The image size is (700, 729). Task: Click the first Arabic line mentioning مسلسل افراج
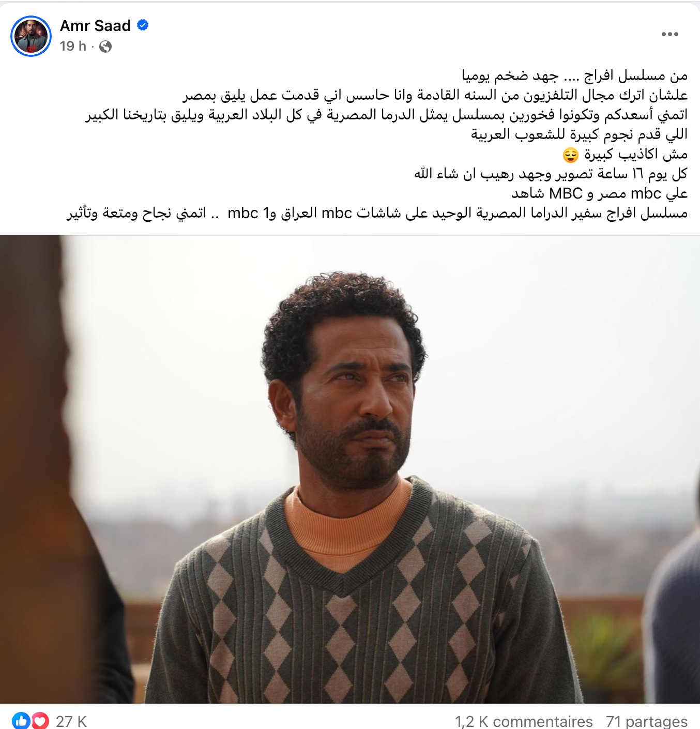pos(575,76)
